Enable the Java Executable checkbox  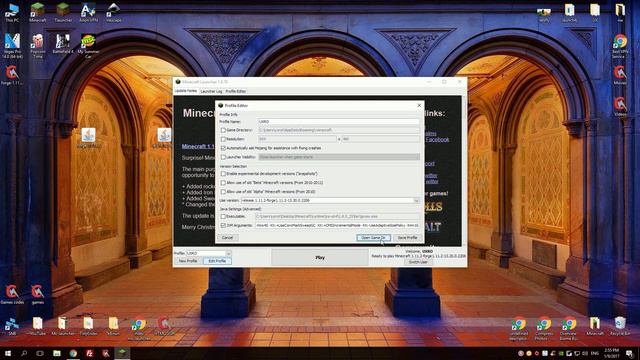coord(223,216)
